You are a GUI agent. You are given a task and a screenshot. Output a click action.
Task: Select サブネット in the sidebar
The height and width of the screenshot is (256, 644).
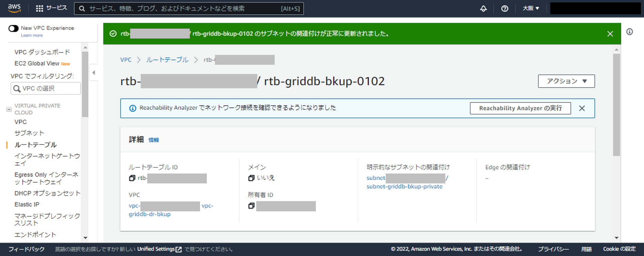click(29, 133)
